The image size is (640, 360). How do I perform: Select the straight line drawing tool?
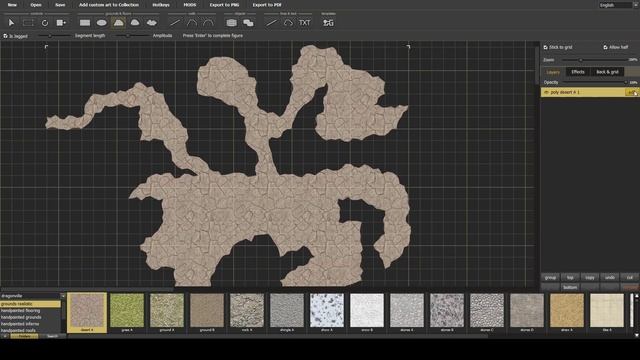coord(271,23)
